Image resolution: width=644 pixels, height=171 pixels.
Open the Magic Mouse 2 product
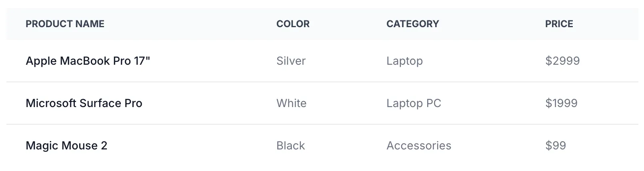click(66, 146)
